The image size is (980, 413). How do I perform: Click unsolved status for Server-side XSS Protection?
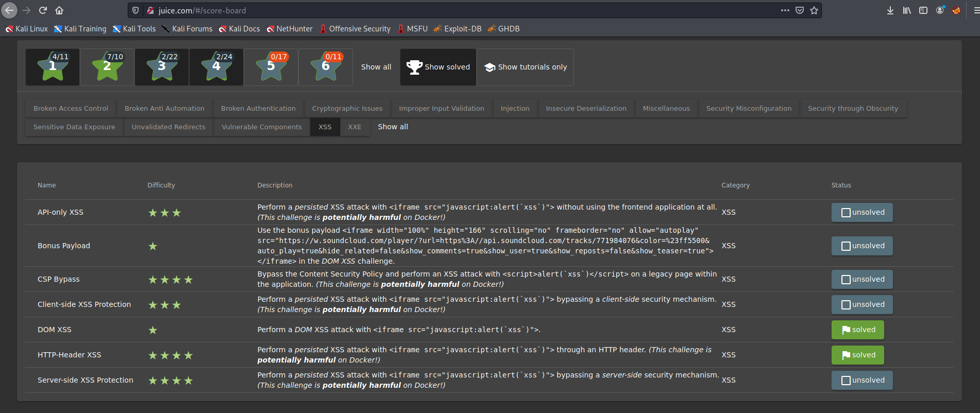862,380
